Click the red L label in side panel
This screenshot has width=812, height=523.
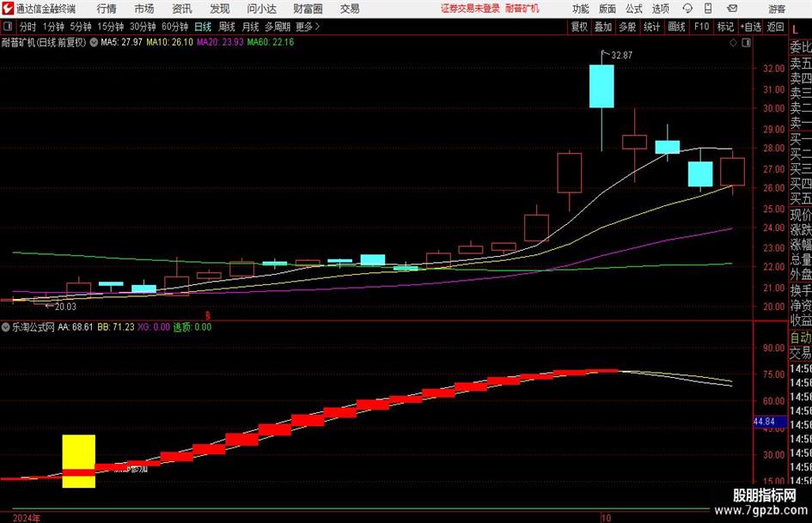click(796, 31)
